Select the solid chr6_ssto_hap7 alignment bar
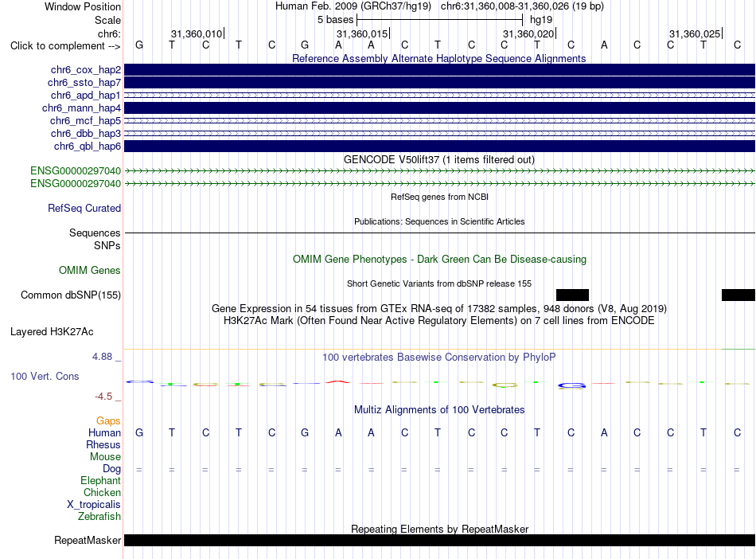The image size is (756, 559). coord(440,83)
